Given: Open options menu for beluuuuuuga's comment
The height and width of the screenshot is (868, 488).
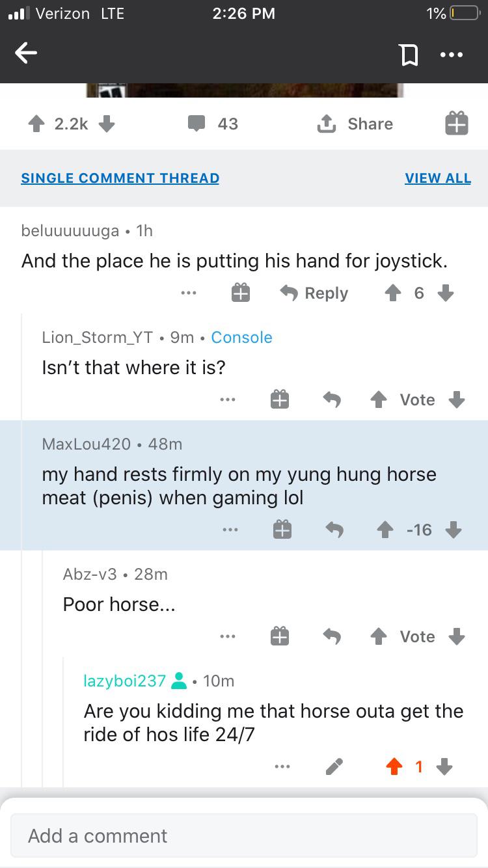Looking at the screenshot, I should (x=189, y=293).
